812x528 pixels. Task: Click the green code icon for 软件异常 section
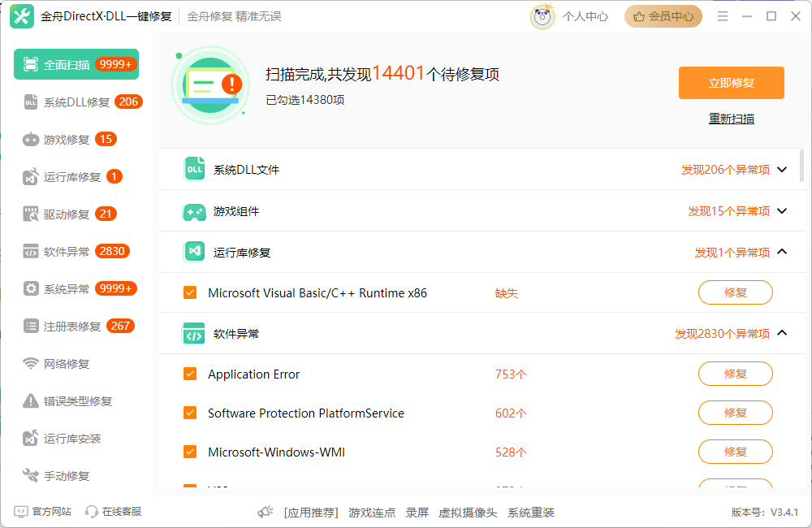point(194,334)
